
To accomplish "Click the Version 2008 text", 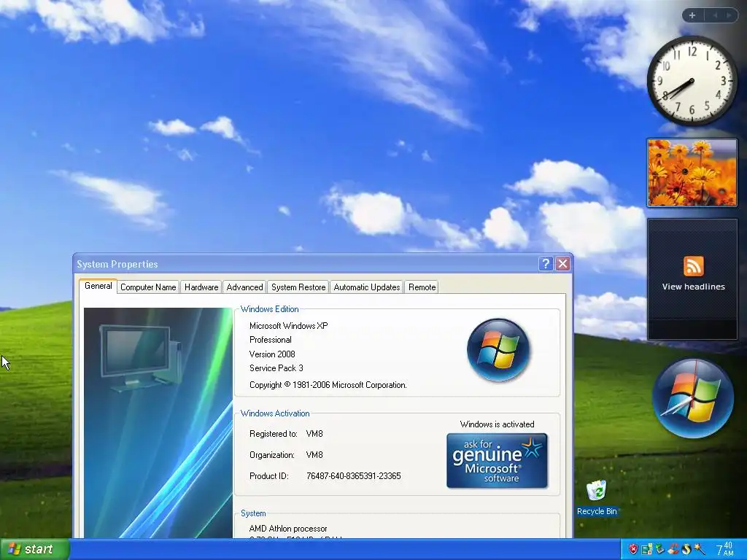I will click(x=272, y=354).
